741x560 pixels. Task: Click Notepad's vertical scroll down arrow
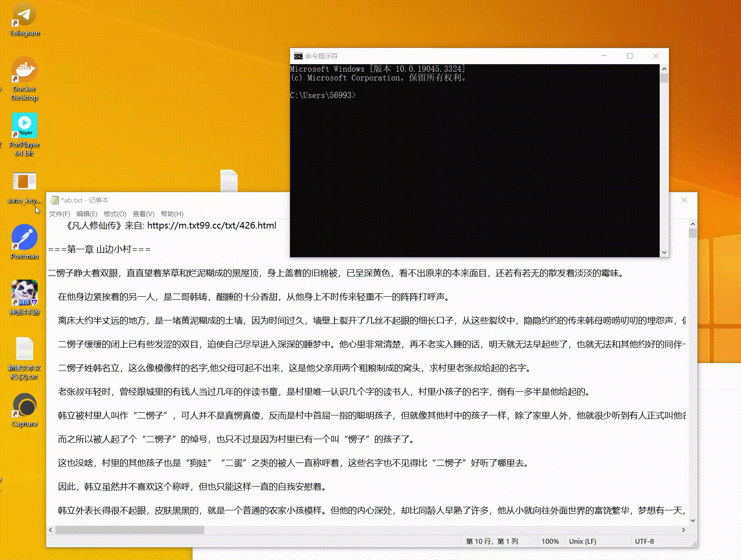[x=693, y=520]
